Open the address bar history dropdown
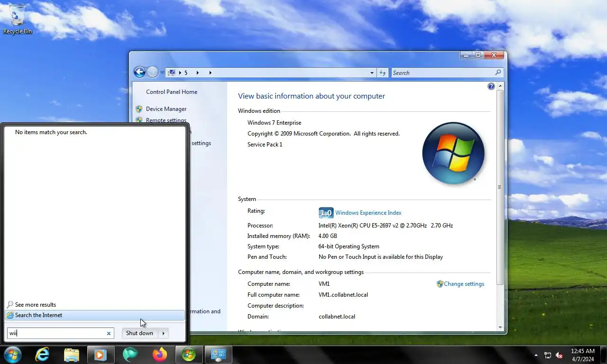607x364 pixels. tap(372, 73)
